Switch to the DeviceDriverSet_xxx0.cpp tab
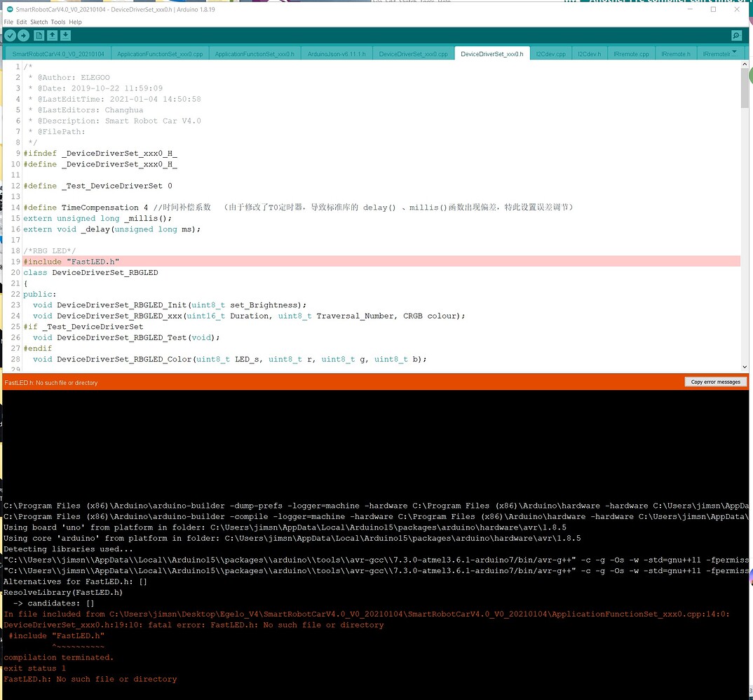Viewport: 753px width, 700px height. pyautogui.click(x=413, y=52)
